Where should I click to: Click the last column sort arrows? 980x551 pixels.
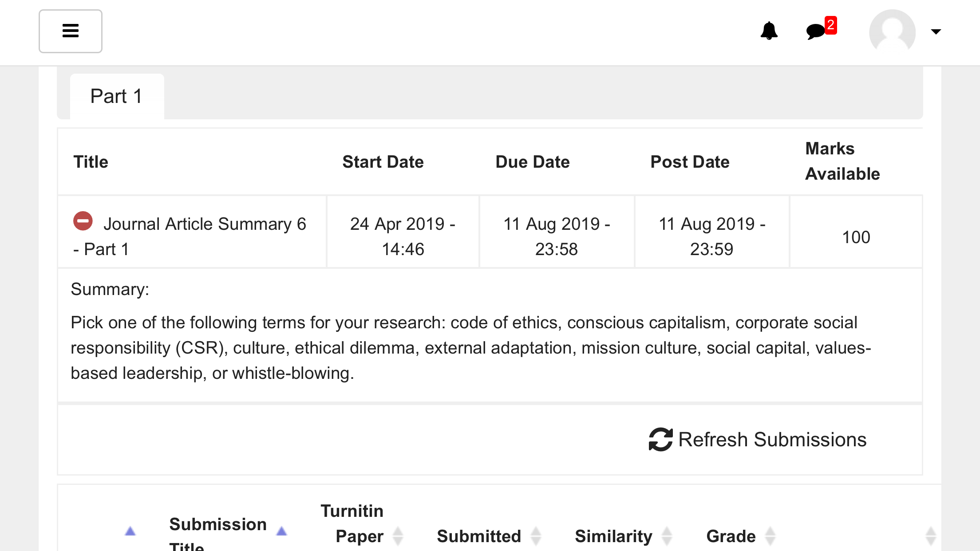click(x=931, y=536)
